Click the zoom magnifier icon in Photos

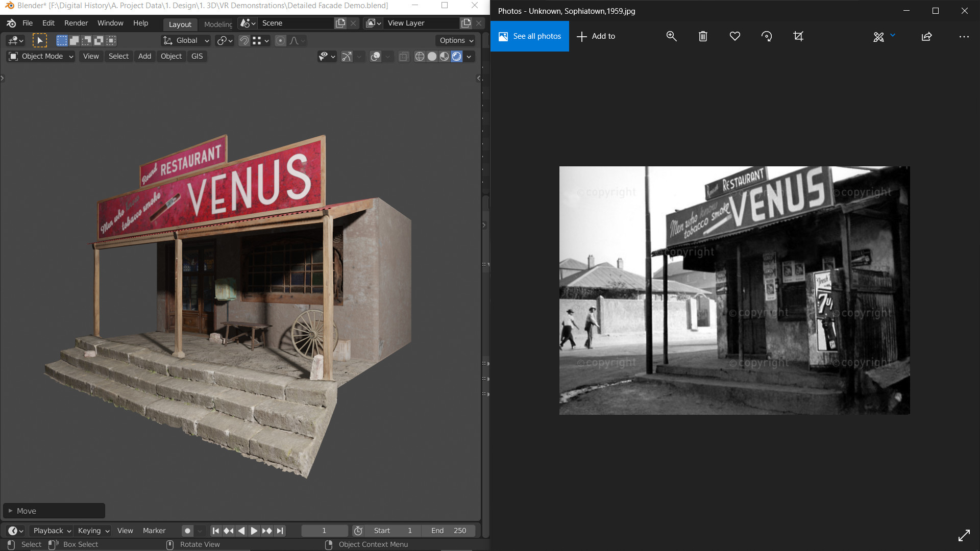coord(671,36)
